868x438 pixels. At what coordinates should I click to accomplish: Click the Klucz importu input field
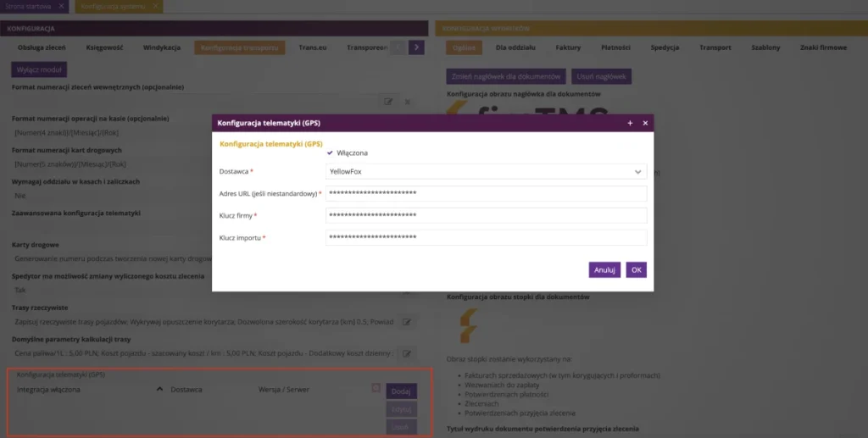click(x=486, y=238)
